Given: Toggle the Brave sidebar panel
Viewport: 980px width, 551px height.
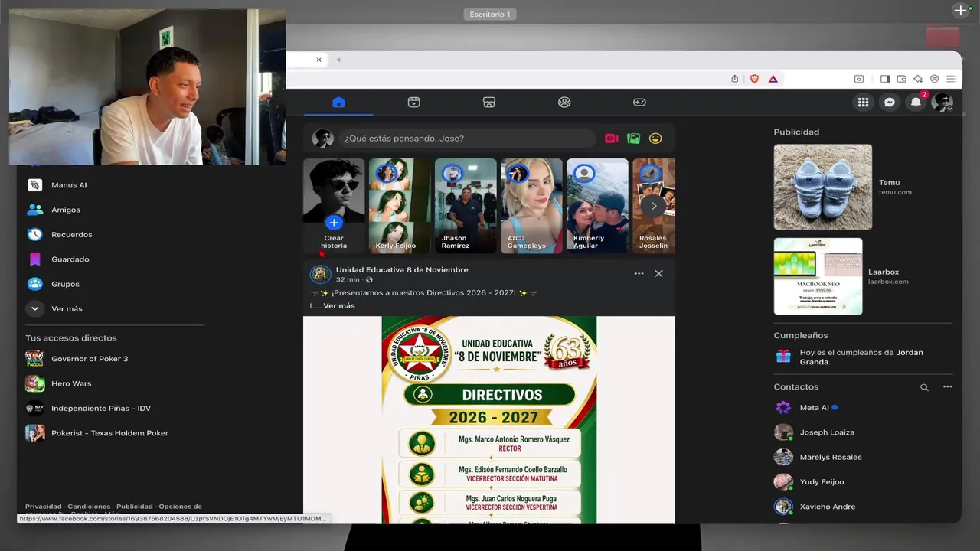Looking at the screenshot, I should (885, 78).
